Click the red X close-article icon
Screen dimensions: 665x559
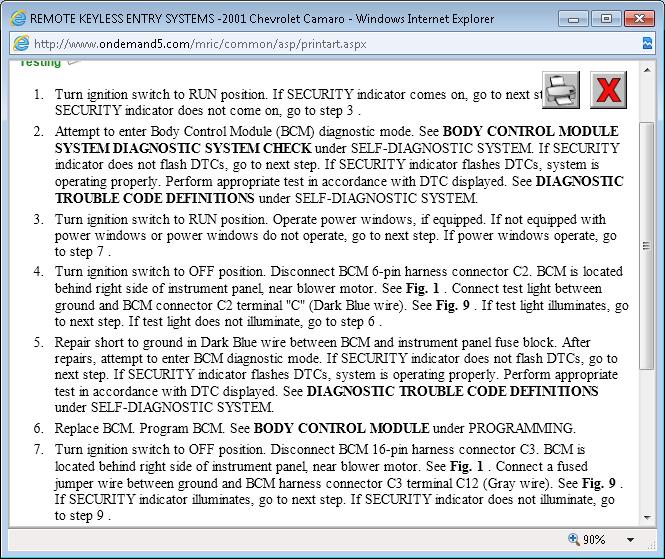click(608, 90)
